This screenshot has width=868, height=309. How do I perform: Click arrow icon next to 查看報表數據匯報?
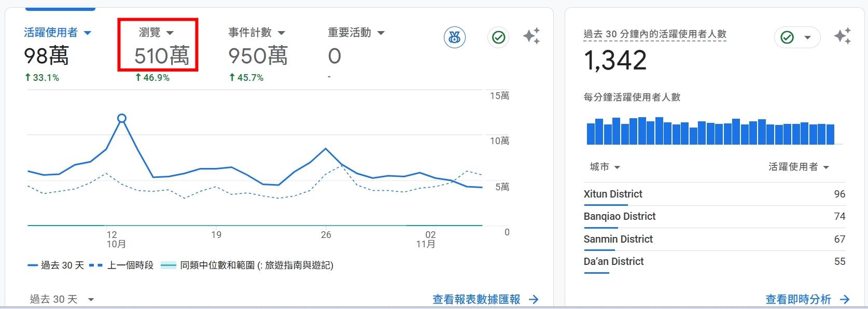tap(534, 299)
